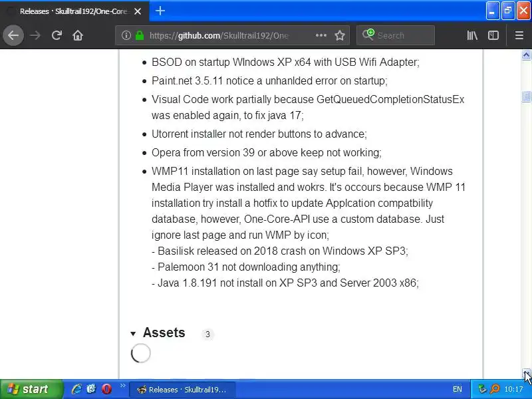Viewport: 532px width, 399px height.
Task: Toggle the sidebar view icon
Action: 493,35
